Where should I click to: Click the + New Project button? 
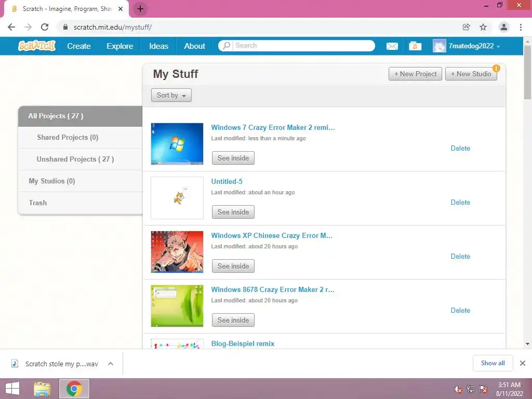pyautogui.click(x=415, y=74)
